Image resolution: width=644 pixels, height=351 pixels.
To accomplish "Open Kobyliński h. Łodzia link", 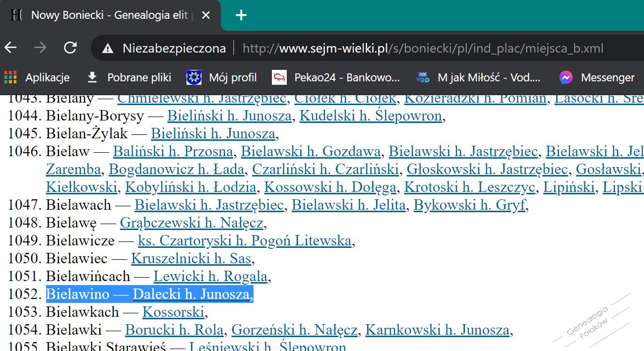I will click(x=191, y=187).
